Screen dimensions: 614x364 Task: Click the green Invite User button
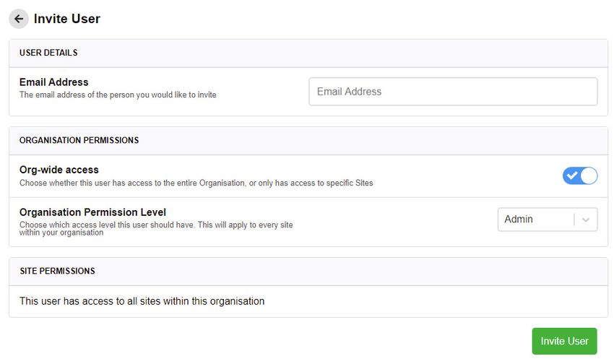[x=564, y=342]
